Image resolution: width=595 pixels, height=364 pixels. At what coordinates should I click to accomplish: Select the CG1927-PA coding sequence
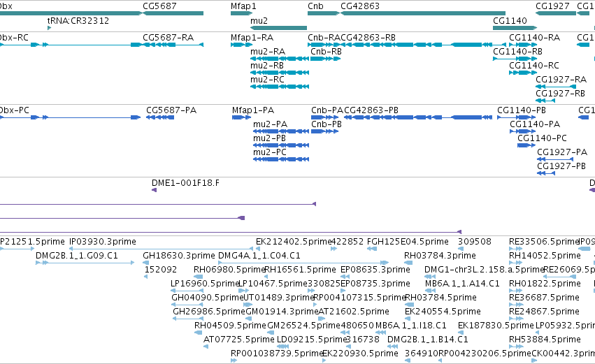[x=555, y=159]
